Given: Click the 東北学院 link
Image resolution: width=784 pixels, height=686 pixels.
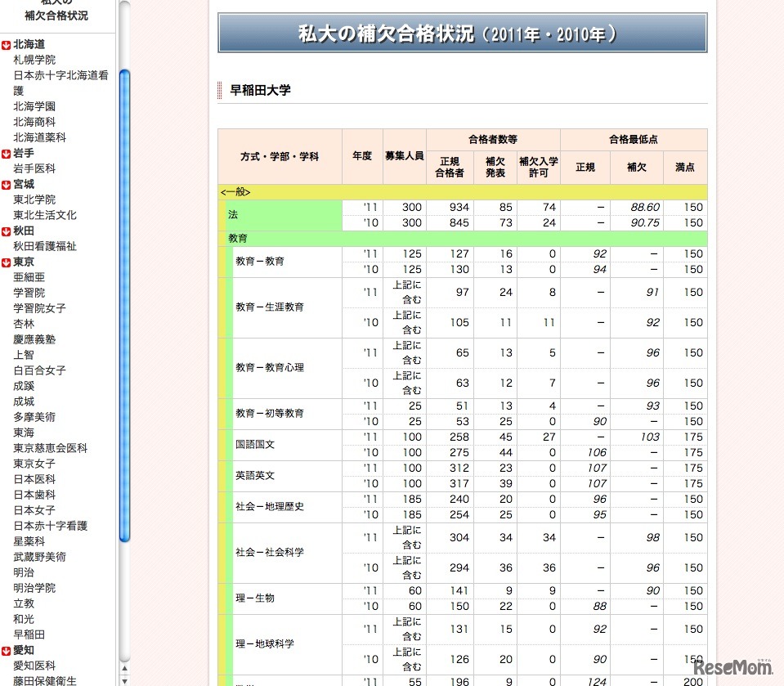Looking at the screenshot, I should coord(36,200).
